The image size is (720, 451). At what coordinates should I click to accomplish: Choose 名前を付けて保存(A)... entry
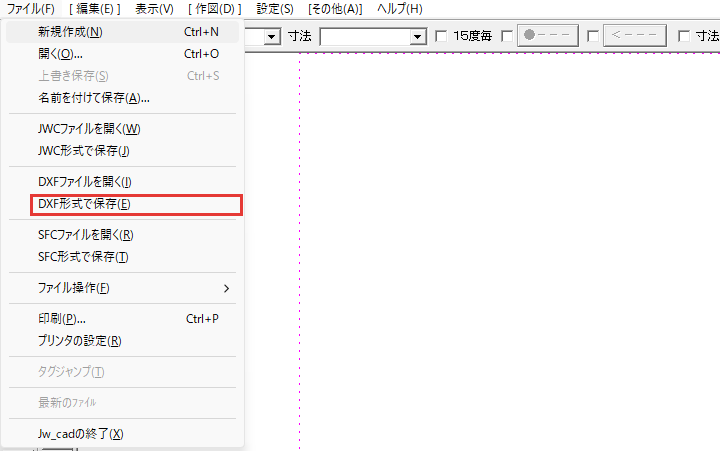click(123, 98)
